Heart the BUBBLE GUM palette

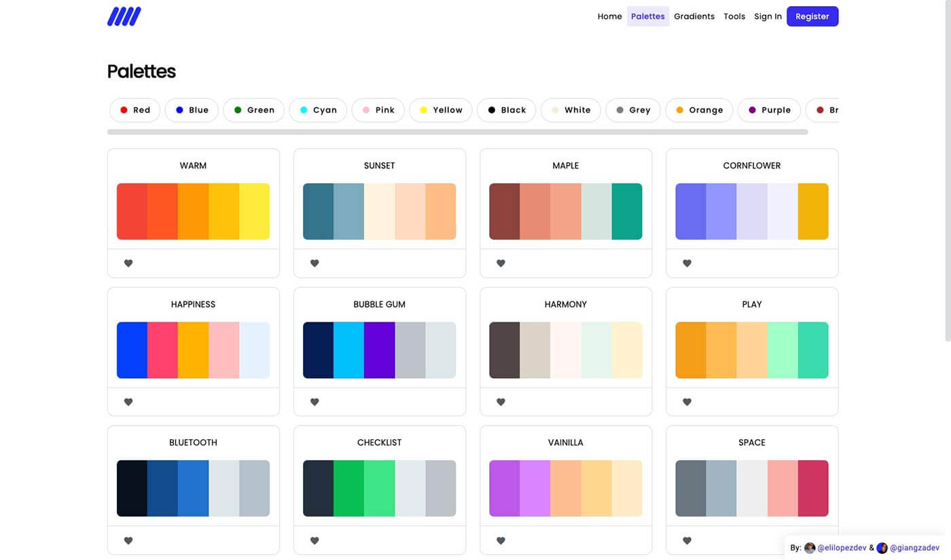pyautogui.click(x=315, y=402)
